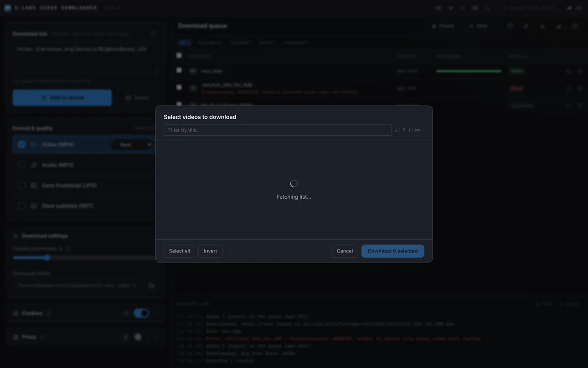The image size is (588, 368).
Task: Tick the jellyfish row checkbox
Action: [179, 87]
